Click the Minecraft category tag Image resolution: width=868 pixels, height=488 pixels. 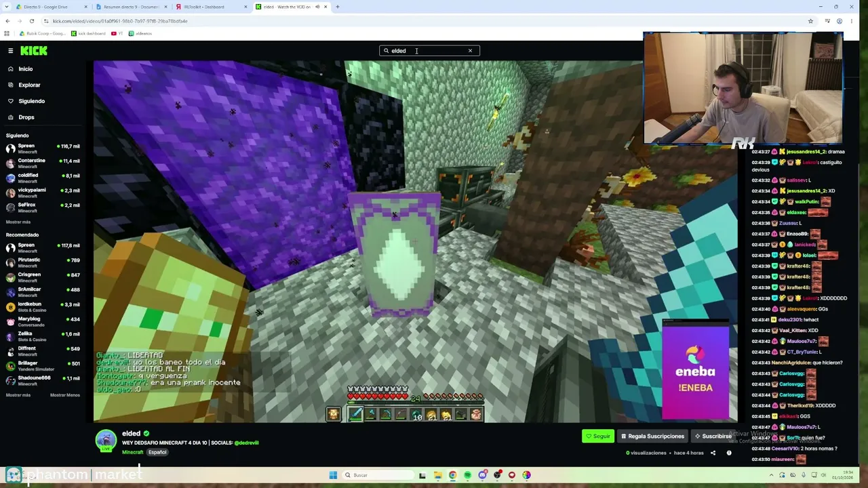133,452
